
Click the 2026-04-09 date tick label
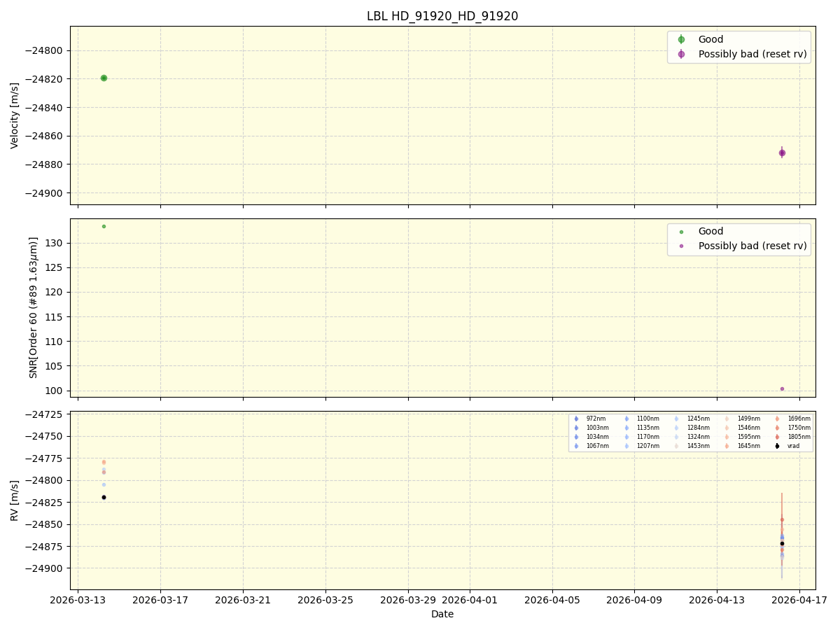pos(634,600)
